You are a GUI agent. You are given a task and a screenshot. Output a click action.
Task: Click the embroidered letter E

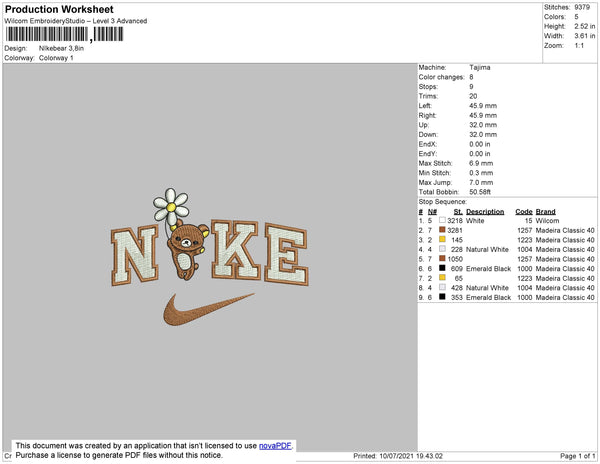(x=286, y=254)
